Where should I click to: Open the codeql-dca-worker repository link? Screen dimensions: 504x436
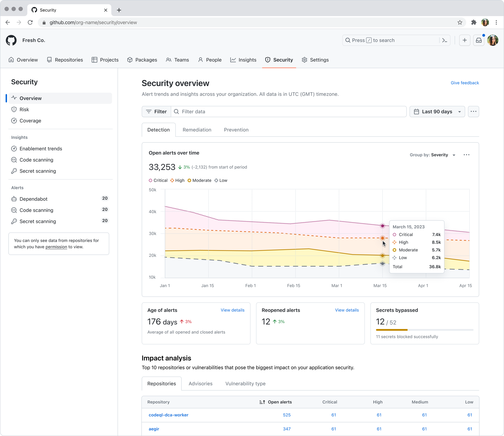click(169, 415)
